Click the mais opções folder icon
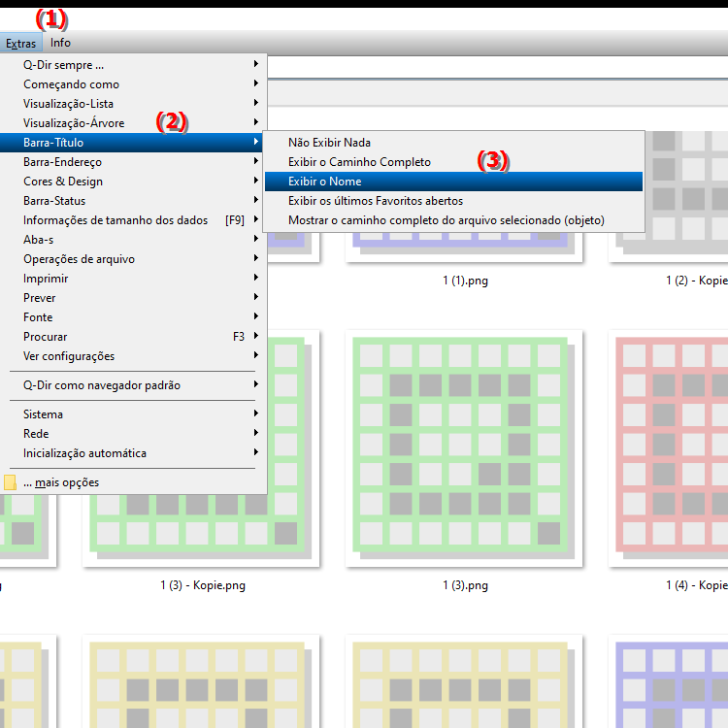Viewport: 728px width, 728px height. coord(10,482)
